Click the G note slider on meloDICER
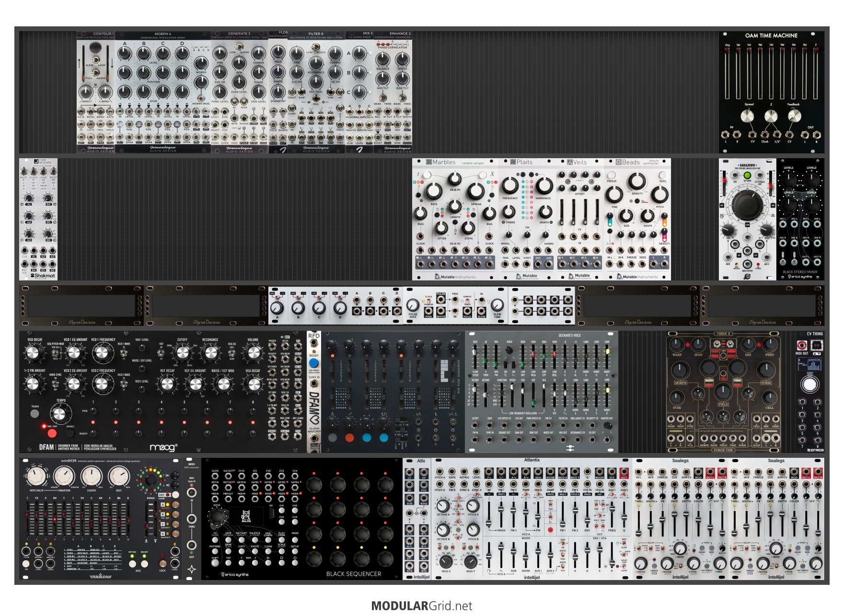 click(92, 520)
